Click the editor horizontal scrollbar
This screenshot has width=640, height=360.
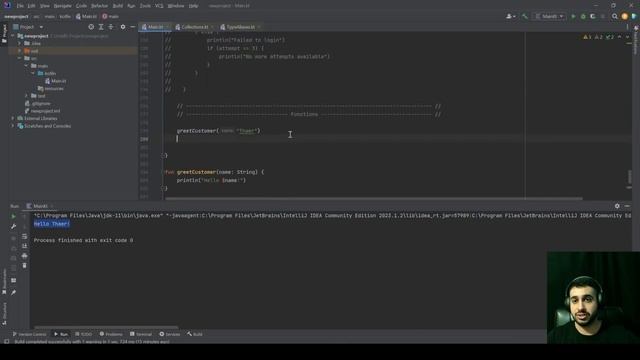click(373, 199)
